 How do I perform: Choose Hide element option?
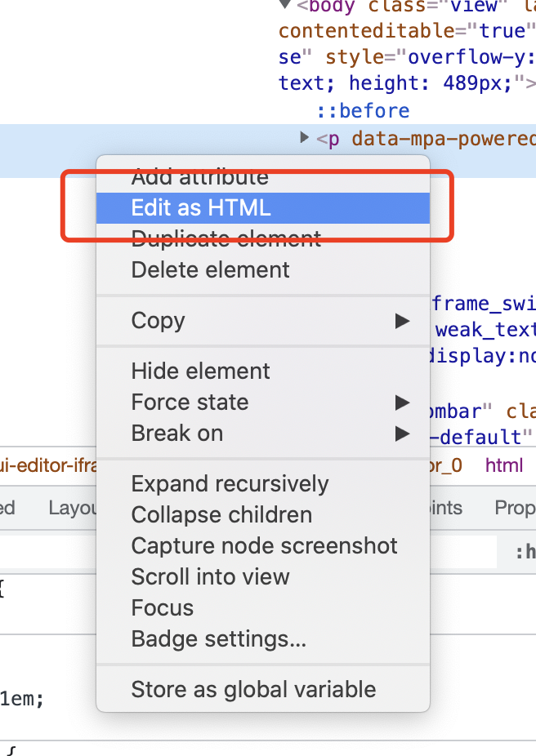(201, 371)
